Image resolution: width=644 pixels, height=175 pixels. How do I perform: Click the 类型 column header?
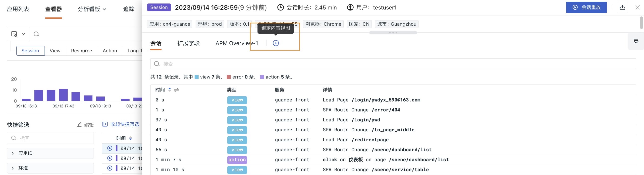pyautogui.click(x=231, y=90)
